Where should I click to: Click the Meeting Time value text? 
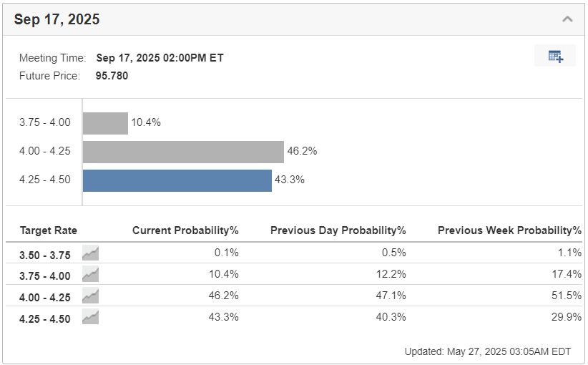[160, 58]
